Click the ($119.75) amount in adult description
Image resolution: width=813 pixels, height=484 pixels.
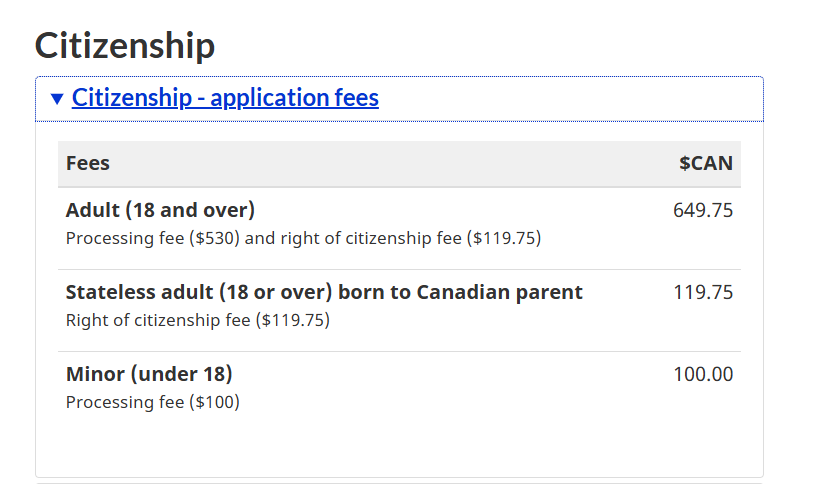click(x=503, y=238)
